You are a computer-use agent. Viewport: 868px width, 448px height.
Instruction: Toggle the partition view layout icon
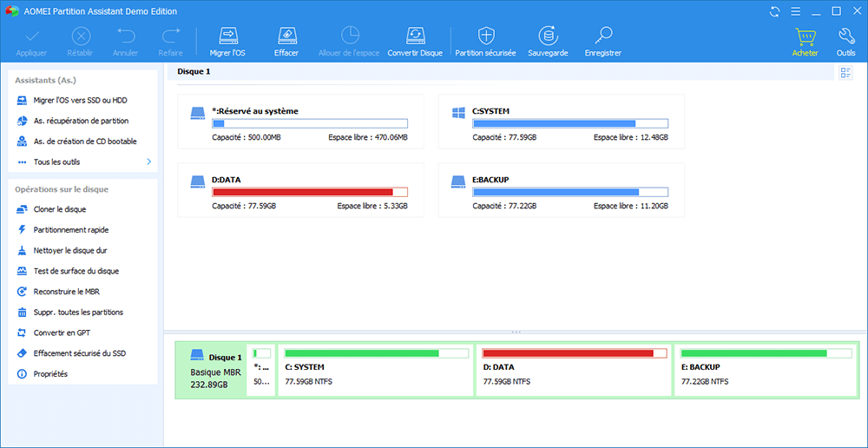coord(845,73)
